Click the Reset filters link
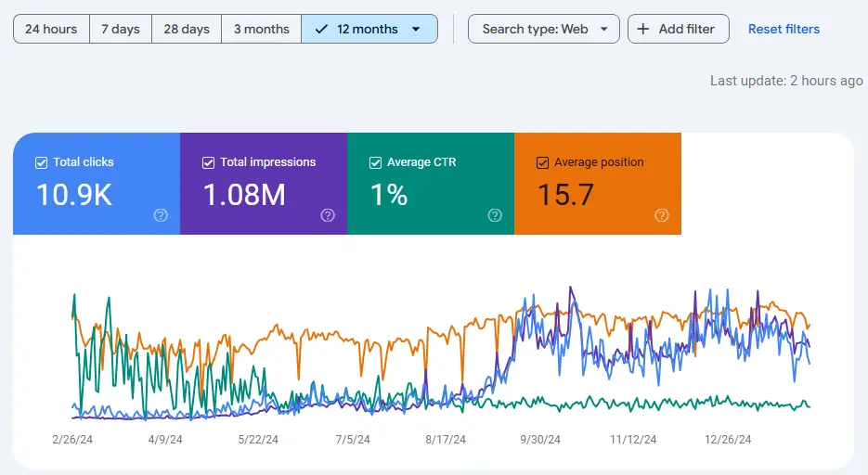This screenshot has width=868, height=475. point(784,29)
